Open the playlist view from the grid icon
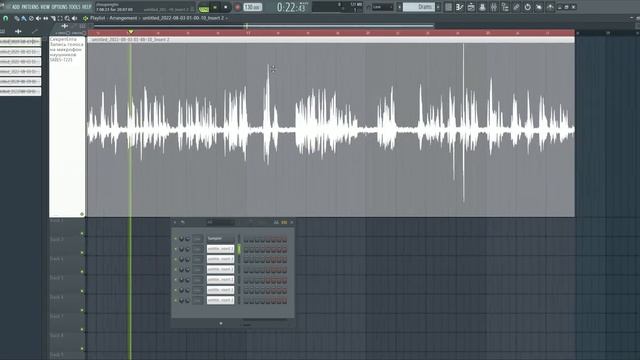 tap(448, 7)
